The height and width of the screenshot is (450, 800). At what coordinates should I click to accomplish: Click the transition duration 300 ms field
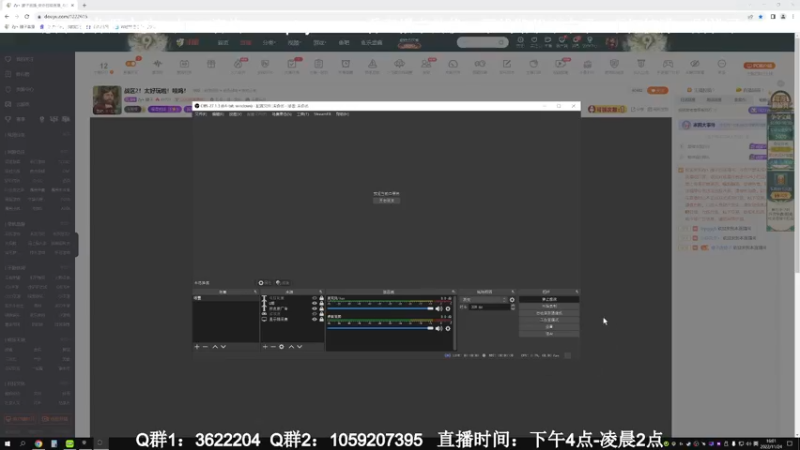click(489, 307)
